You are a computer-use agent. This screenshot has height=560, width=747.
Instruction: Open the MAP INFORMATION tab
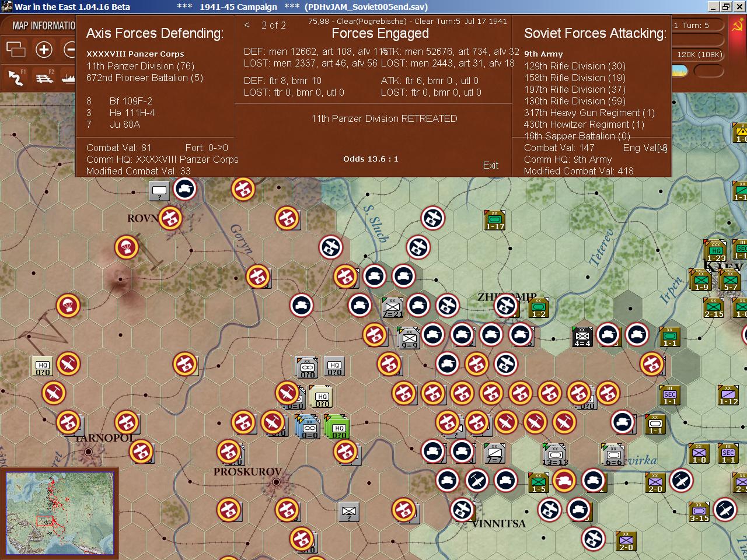point(44,26)
